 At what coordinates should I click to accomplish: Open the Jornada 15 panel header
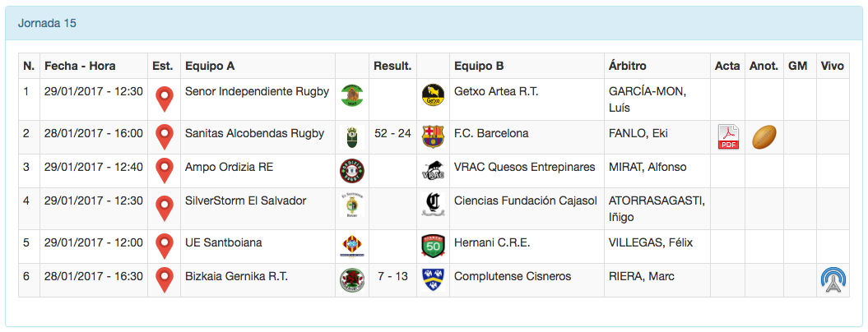[x=48, y=23]
